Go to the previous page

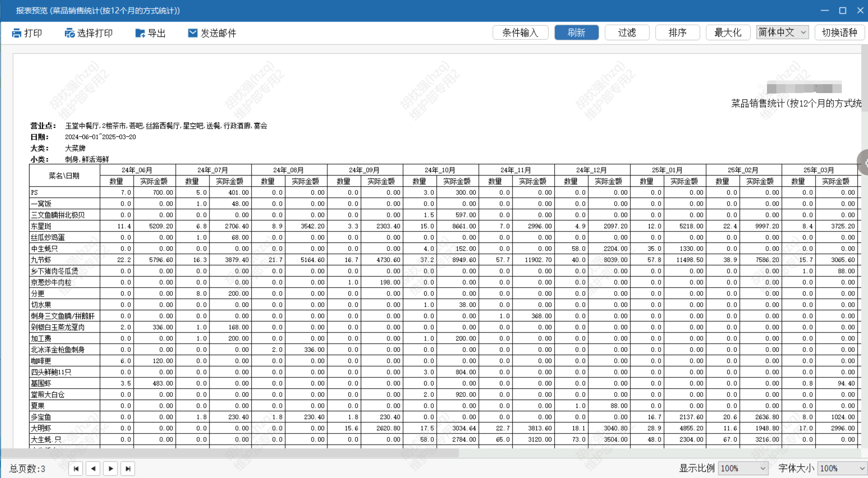point(93,469)
